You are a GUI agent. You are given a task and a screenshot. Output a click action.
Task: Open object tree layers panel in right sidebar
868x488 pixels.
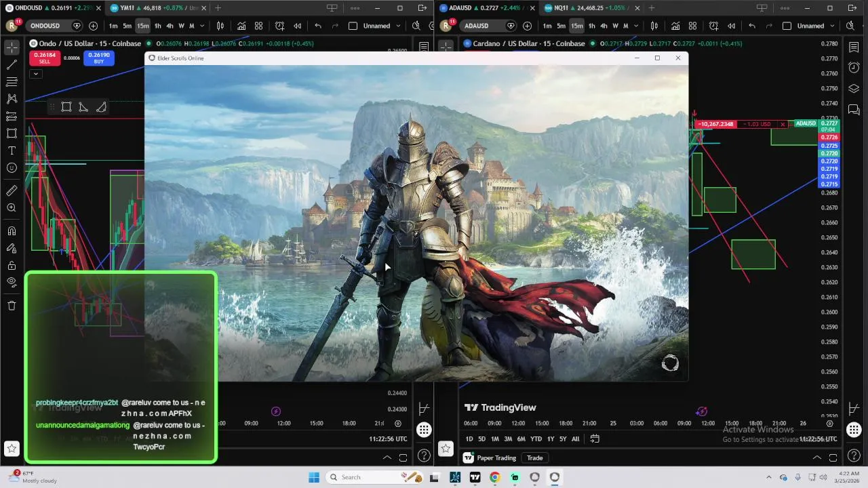point(854,89)
